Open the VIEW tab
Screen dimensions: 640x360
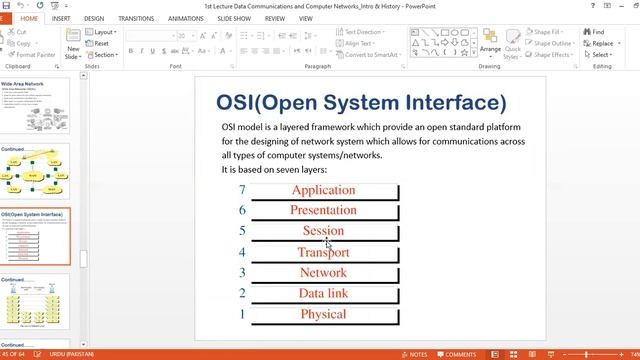point(306,18)
